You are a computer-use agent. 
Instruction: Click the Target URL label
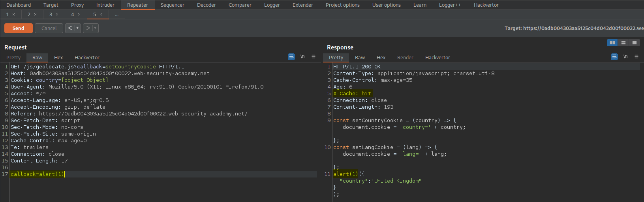click(574, 28)
